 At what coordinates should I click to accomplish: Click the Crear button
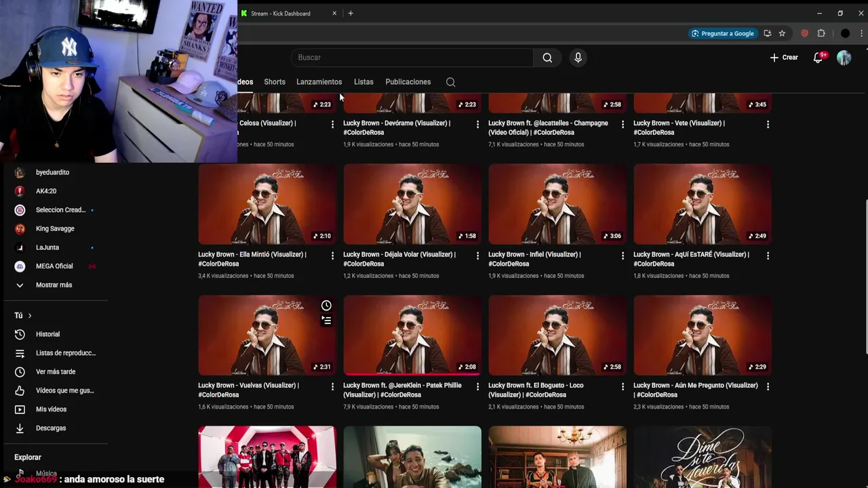point(784,58)
